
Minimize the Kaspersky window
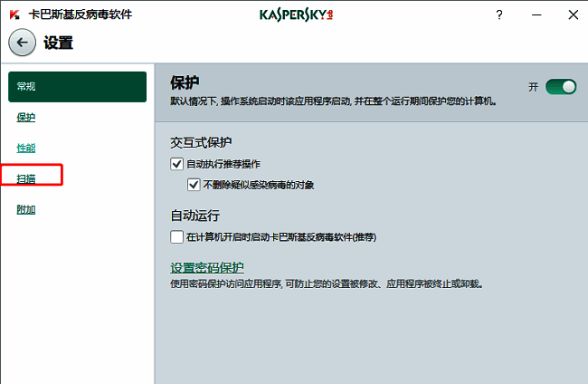coord(535,14)
